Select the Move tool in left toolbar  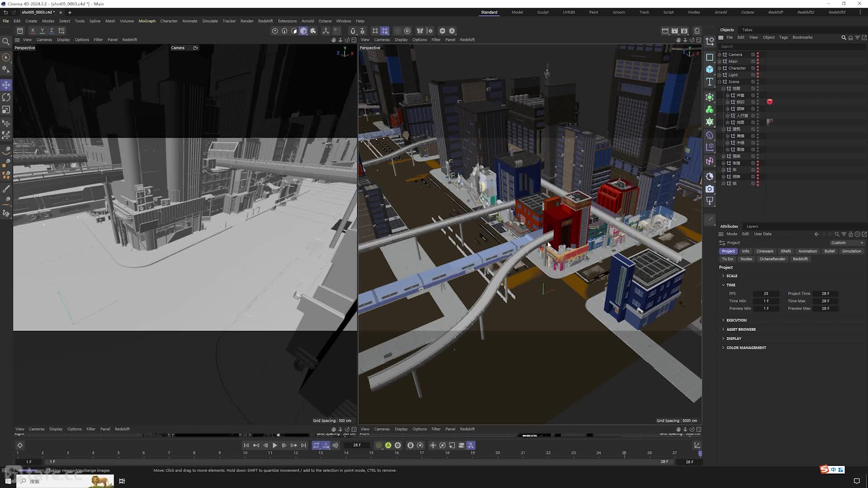coord(6,85)
